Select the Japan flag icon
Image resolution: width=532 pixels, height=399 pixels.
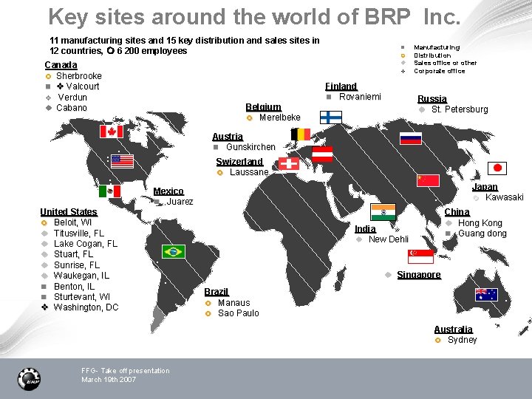497,168
